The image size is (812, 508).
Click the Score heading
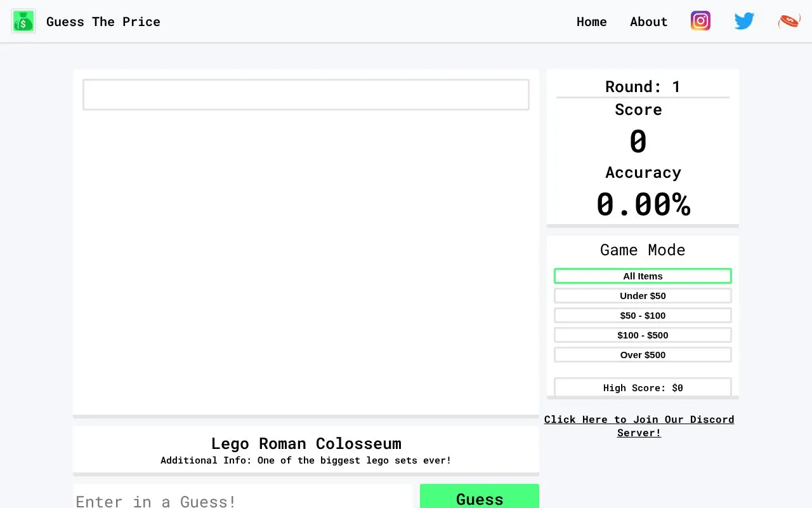tap(638, 109)
